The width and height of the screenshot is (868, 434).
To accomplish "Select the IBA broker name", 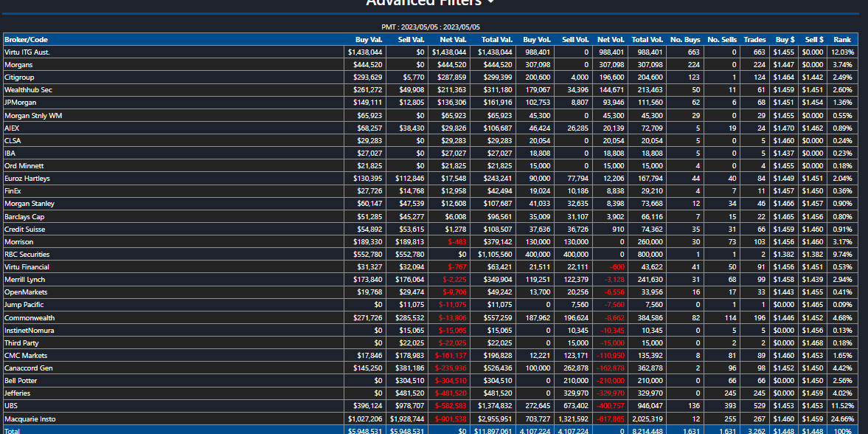I will (x=10, y=153).
